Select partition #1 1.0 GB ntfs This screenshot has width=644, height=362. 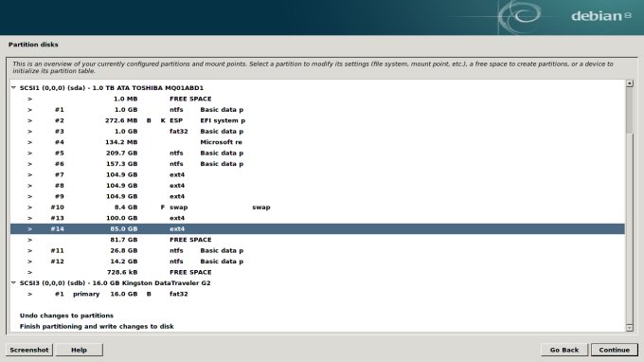coord(317,110)
